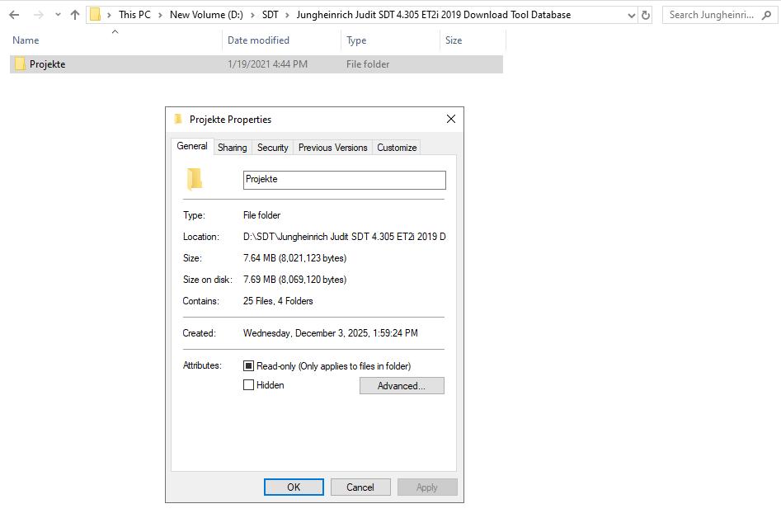Click Contains 25 Files, 4 Folders text
The width and height of the screenshot is (781, 532).
(278, 301)
